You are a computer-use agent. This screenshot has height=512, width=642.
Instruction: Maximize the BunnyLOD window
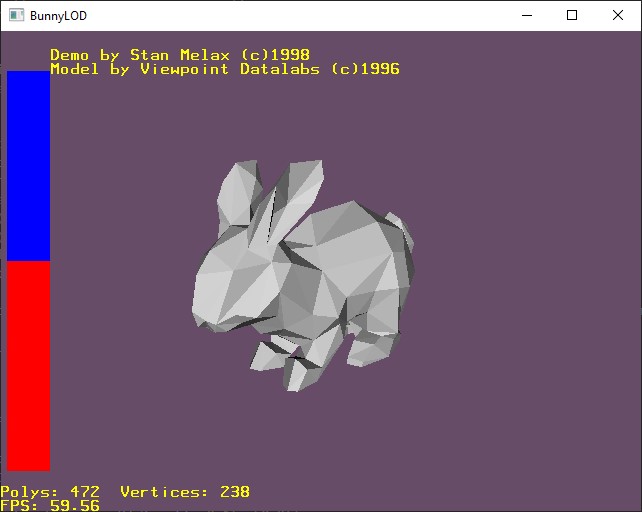(572, 16)
